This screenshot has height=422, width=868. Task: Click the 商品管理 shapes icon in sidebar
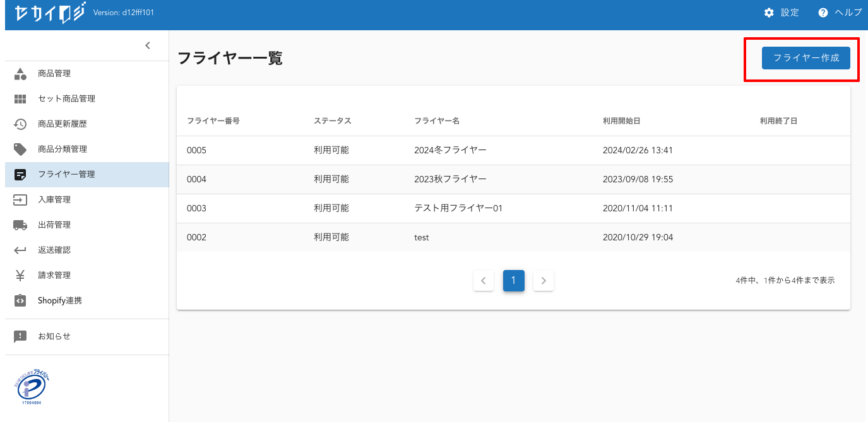(20, 74)
